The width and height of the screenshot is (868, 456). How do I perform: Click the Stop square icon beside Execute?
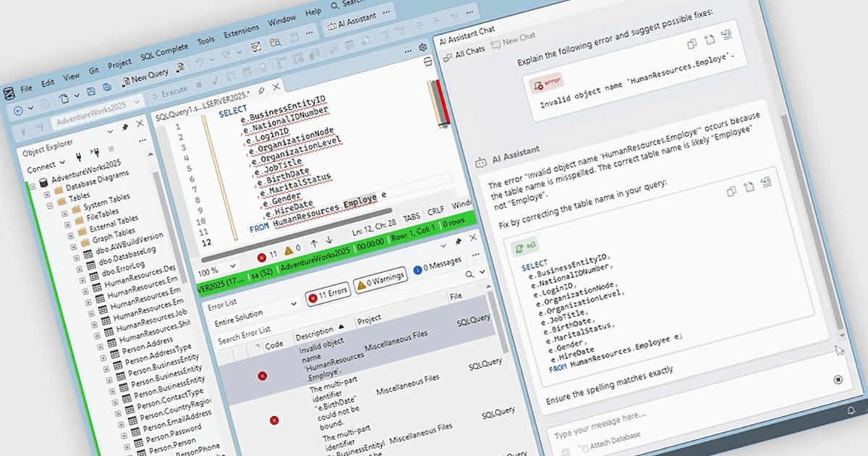[199, 85]
